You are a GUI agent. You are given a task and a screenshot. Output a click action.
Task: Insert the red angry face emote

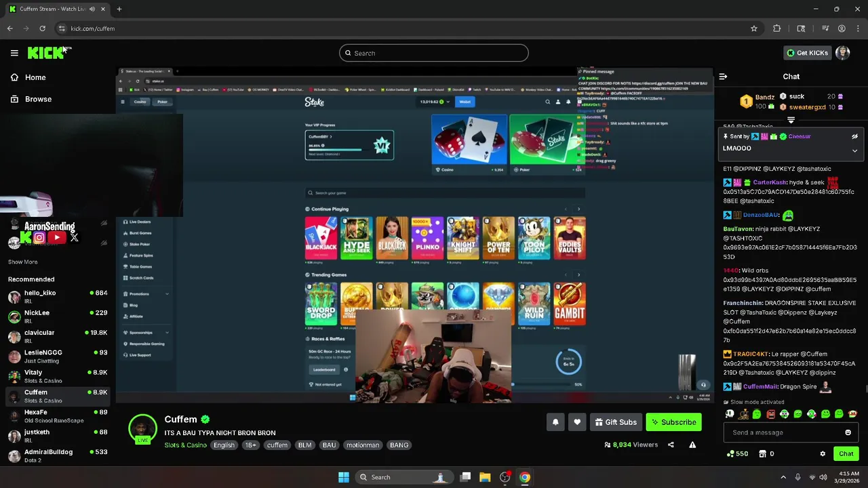(x=770, y=414)
